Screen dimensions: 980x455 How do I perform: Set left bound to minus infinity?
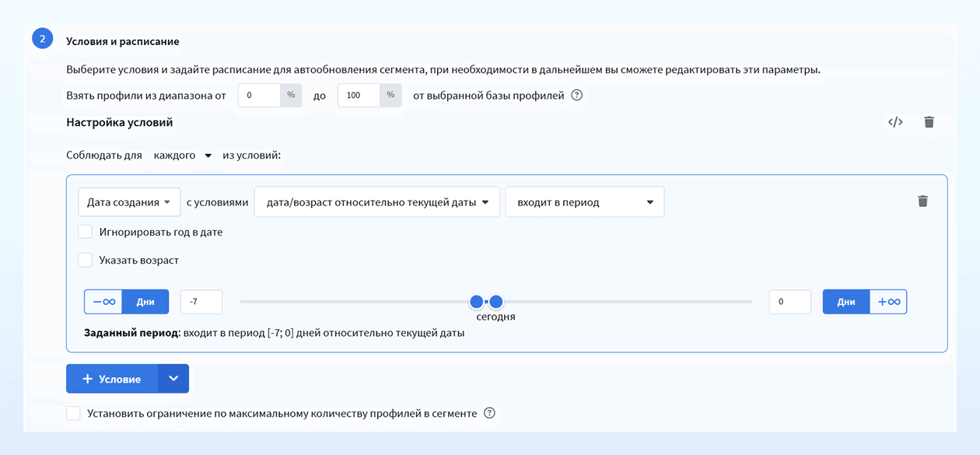point(103,302)
